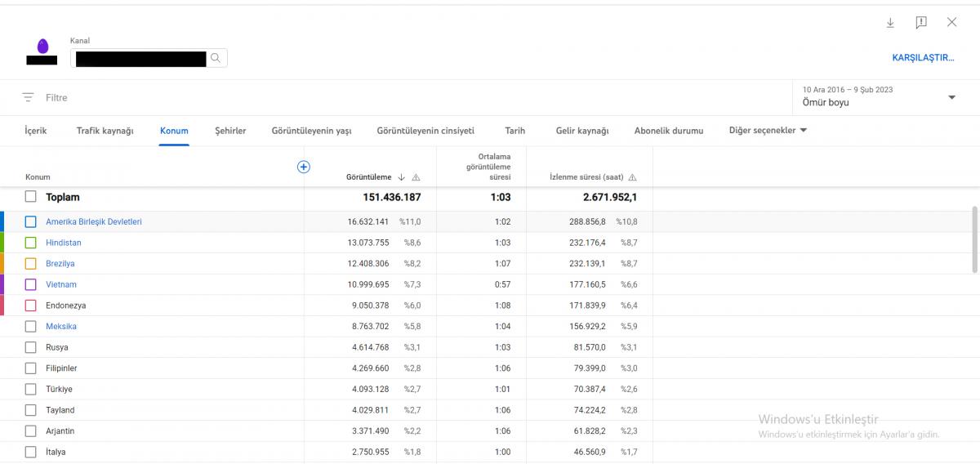Screen dimensions: 980x464
Task: Open the Görüntüleyenin yaşı tab
Action: coord(311,131)
